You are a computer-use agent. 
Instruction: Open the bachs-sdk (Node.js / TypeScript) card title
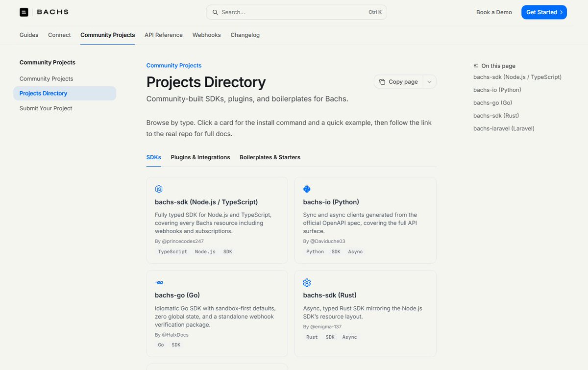click(206, 202)
